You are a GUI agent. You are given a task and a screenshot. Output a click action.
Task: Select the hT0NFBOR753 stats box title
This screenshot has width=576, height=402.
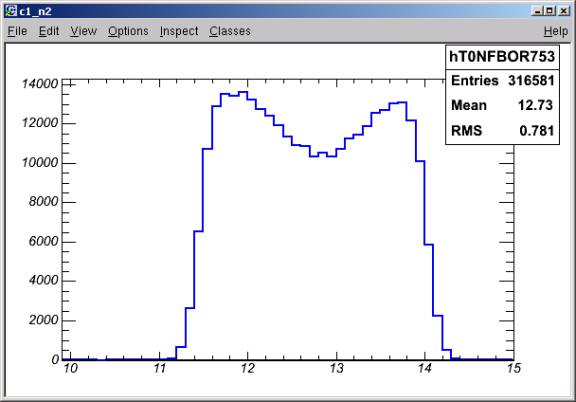pyautogui.click(x=502, y=57)
